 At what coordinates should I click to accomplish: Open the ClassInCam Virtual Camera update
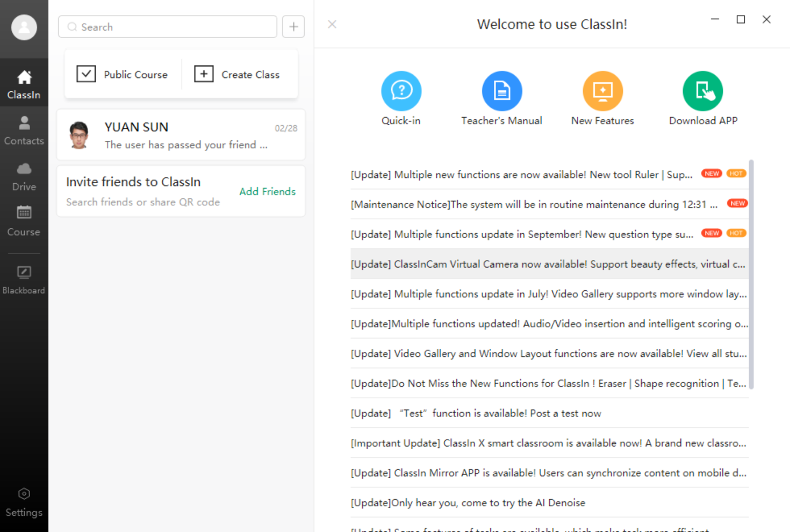click(x=549, y=264)
